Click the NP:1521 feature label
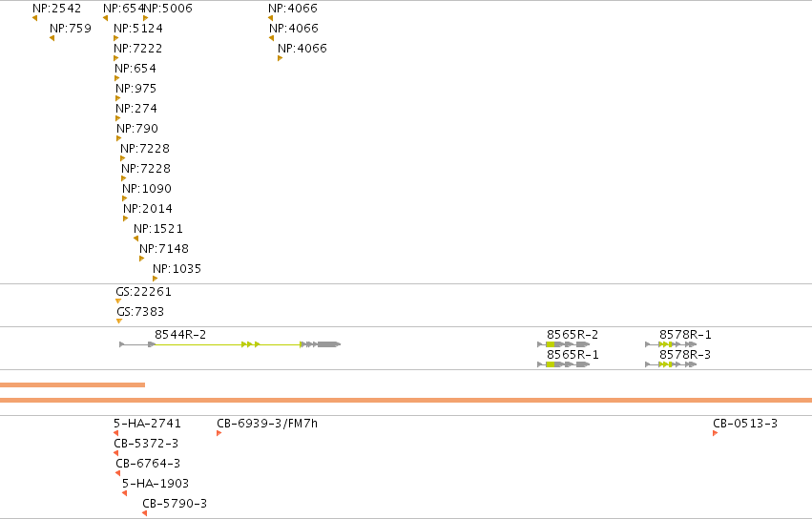812x519 pixels. [158, 228]
